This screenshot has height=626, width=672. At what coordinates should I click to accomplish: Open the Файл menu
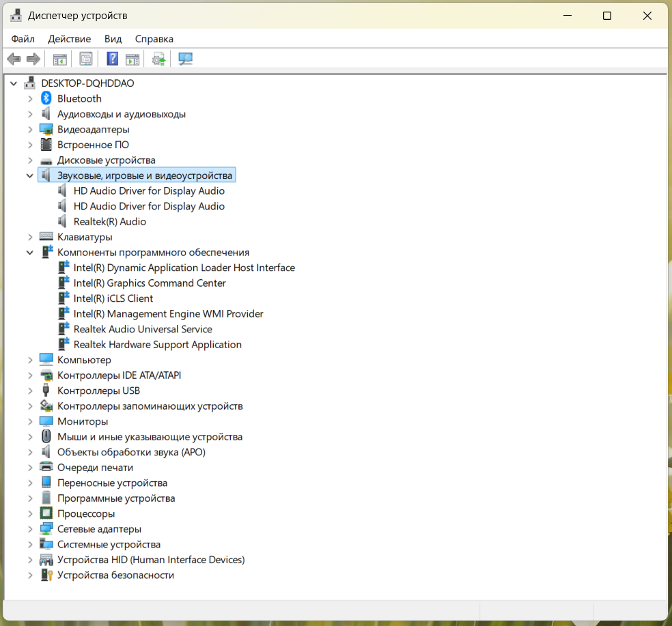[23, 39]
